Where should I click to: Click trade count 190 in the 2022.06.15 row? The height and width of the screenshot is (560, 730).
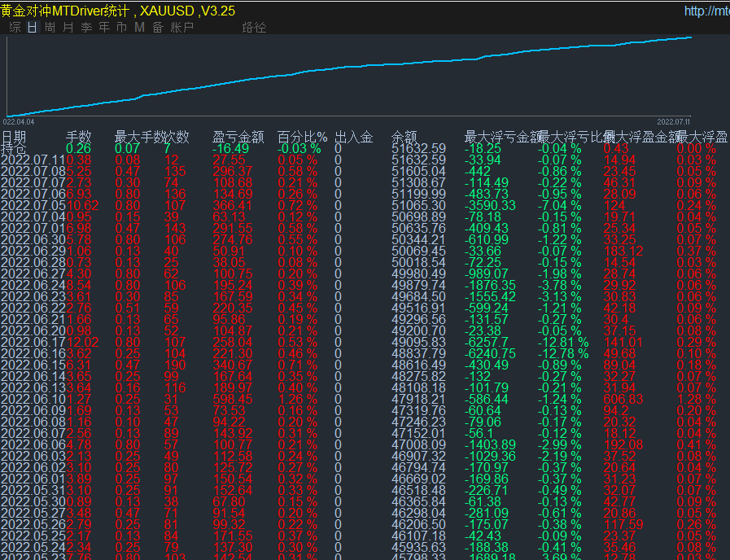(175, 365)
